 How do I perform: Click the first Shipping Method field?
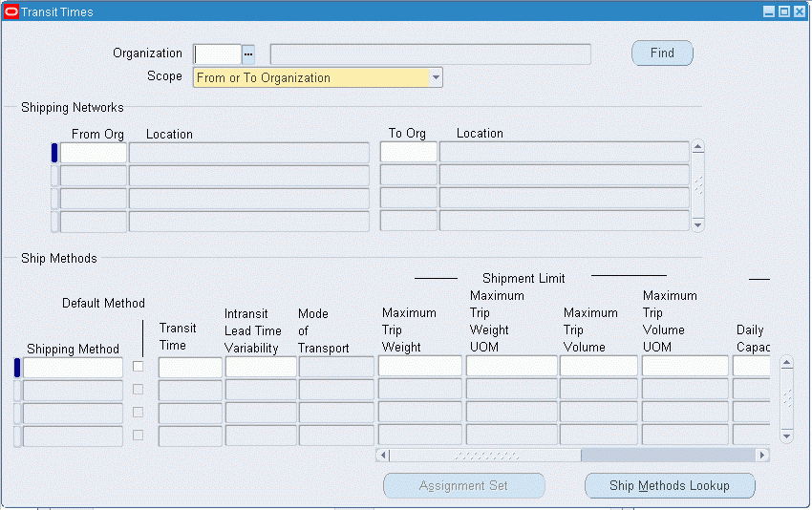coord(73,368)
